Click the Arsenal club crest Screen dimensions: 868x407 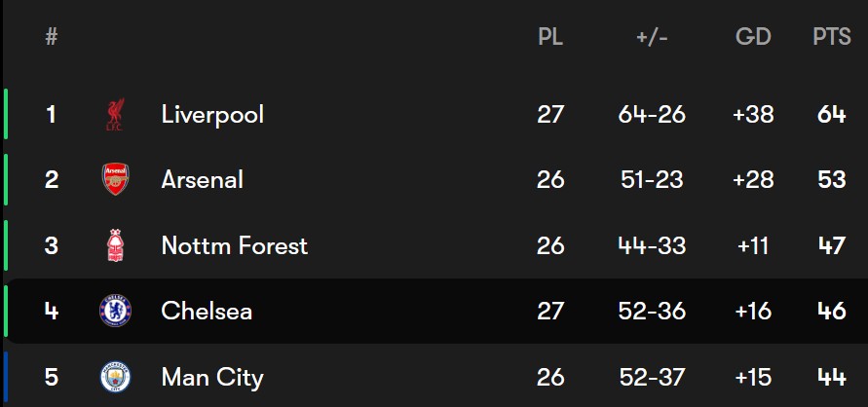(115, 179)
